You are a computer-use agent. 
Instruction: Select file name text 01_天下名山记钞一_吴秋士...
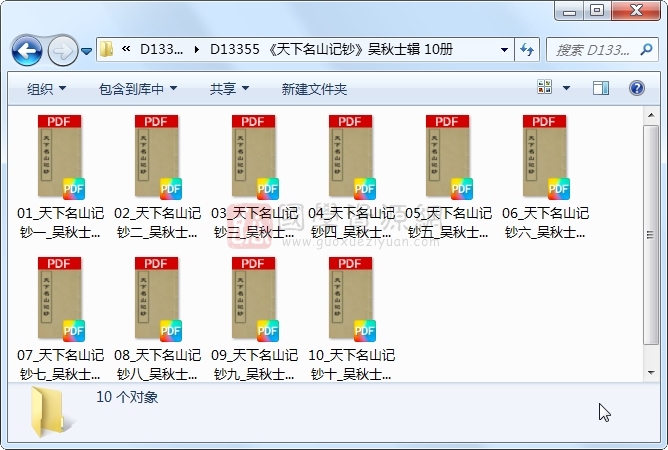click(x=60, y=222)
